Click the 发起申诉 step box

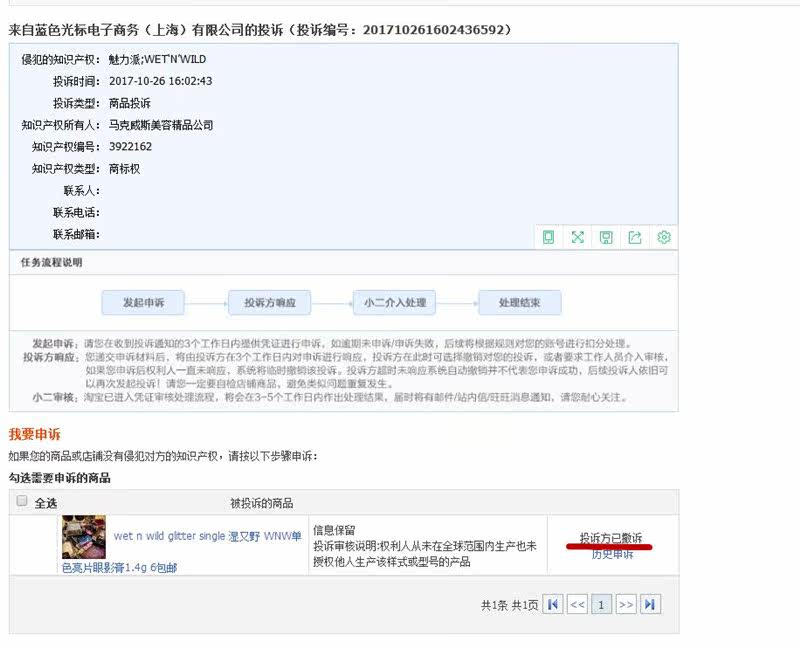click(x=143, y=303)
